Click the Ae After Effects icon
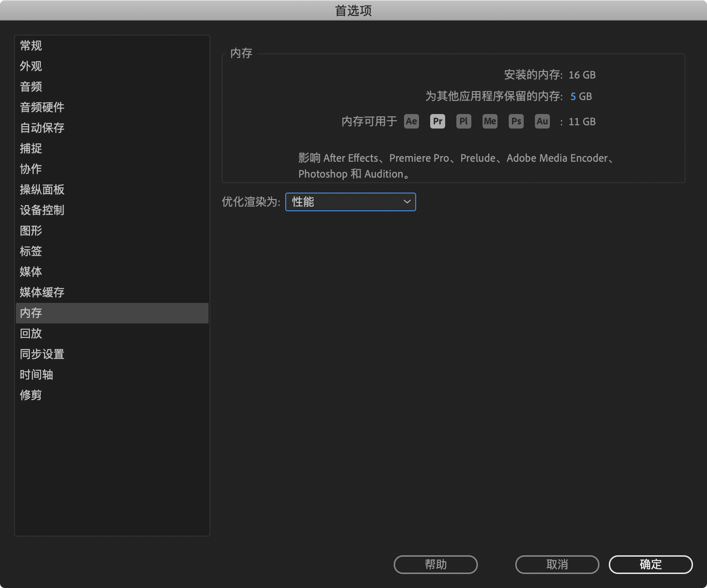This screenshot has width=707, height=588. pyautogui.click(x=411, y=122)
